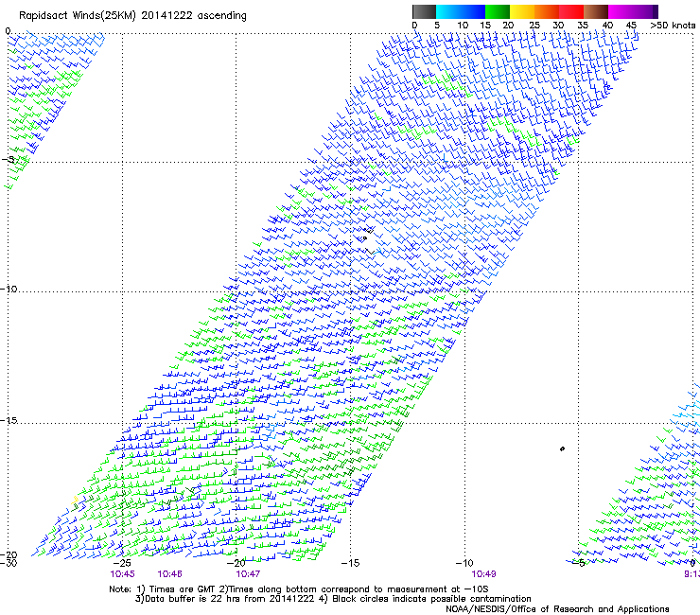Screen dimensions: 700x615
Task: Click the green 15-20 knots legend segment
Action: pyautogui.click(x=498, y=11)
